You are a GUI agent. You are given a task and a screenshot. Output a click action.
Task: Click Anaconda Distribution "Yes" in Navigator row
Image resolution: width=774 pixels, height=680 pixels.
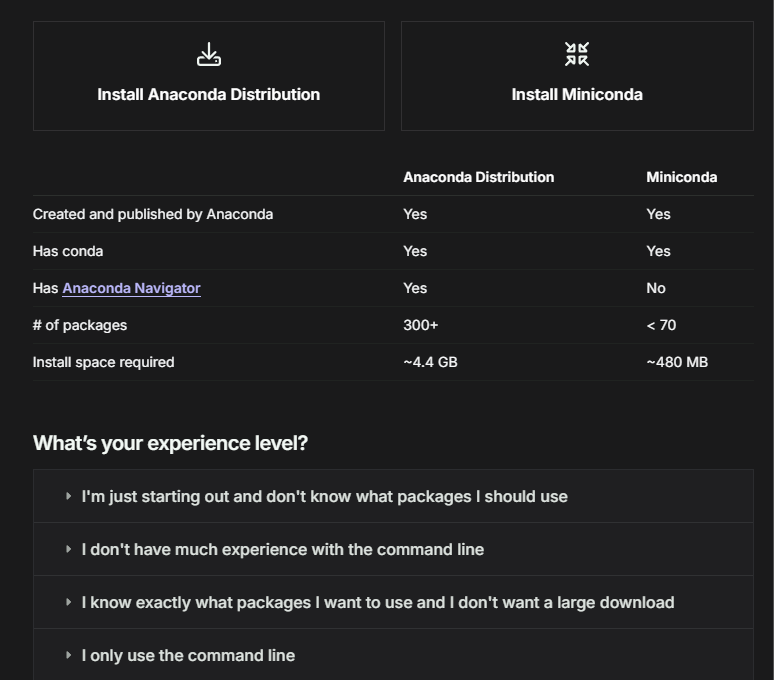415,288
